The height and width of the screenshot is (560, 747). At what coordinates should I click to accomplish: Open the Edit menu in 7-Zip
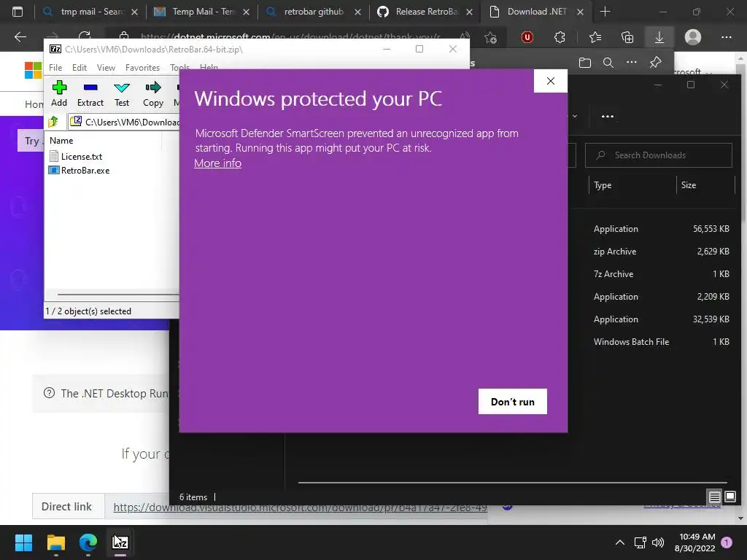tap(79, 68)
